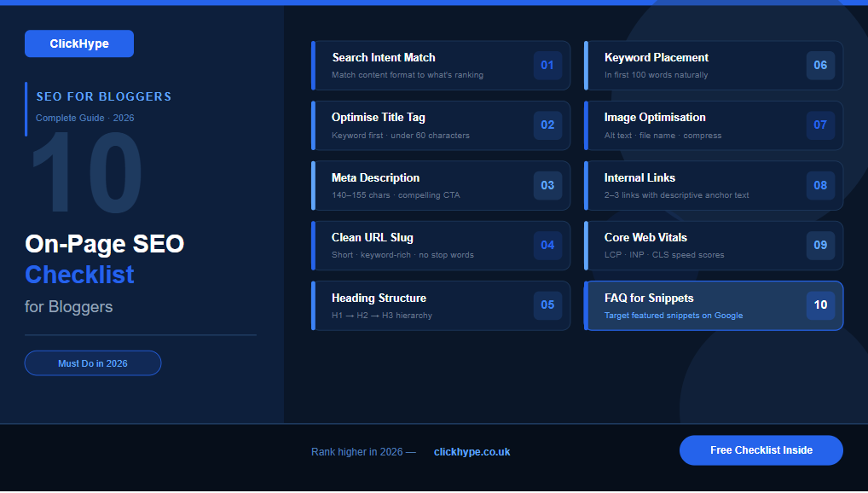Click the Image Optimisation entry
The width and height of the screenshot is (868, 493).
[x=699, y=125]
